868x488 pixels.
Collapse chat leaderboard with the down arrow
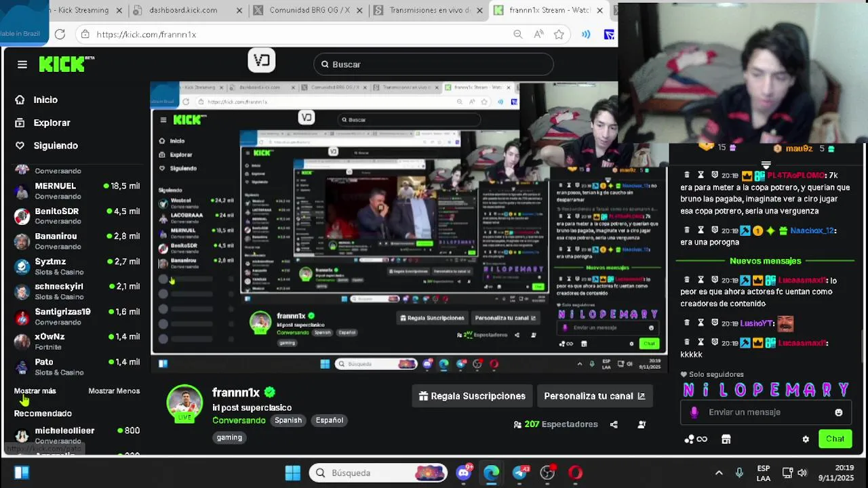[x=766, y=165]
